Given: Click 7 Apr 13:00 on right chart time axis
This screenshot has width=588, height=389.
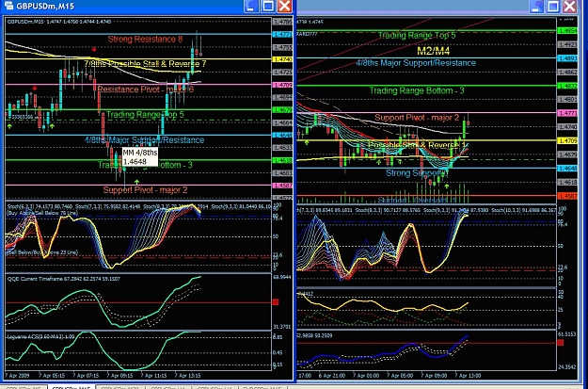Looking at the screenshot, I should pos(468,376).
